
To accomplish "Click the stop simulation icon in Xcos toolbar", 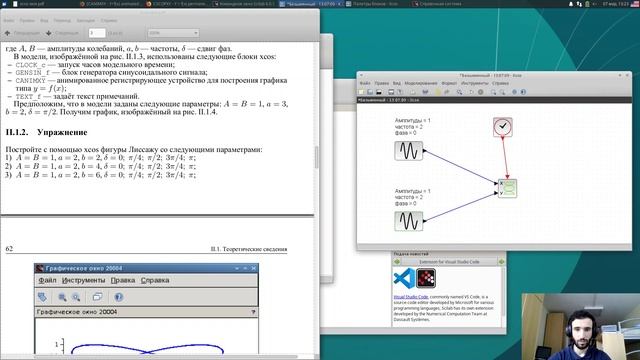I will (481, 92).
